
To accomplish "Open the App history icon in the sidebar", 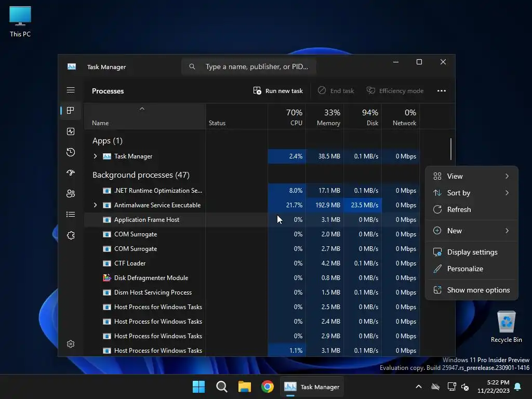I will pyautogui.click(x=71, y=152).
